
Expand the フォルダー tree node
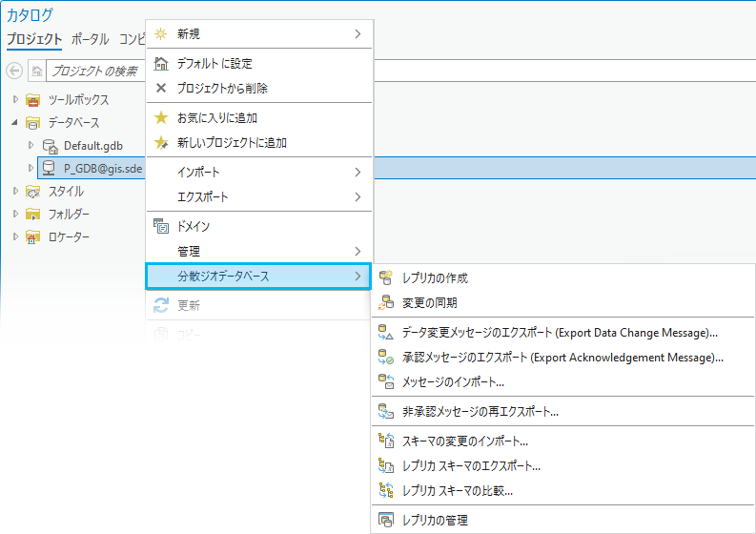(15, 214)
